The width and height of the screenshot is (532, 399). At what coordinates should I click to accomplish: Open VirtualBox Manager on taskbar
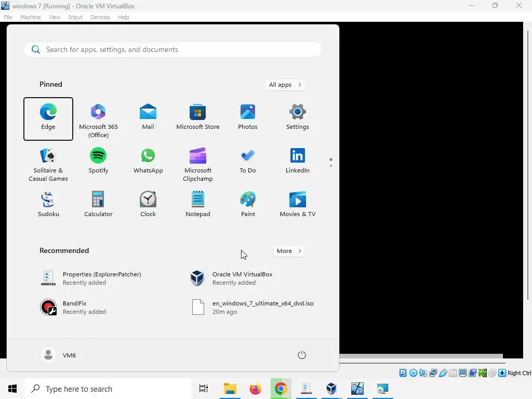pos(331,389)
